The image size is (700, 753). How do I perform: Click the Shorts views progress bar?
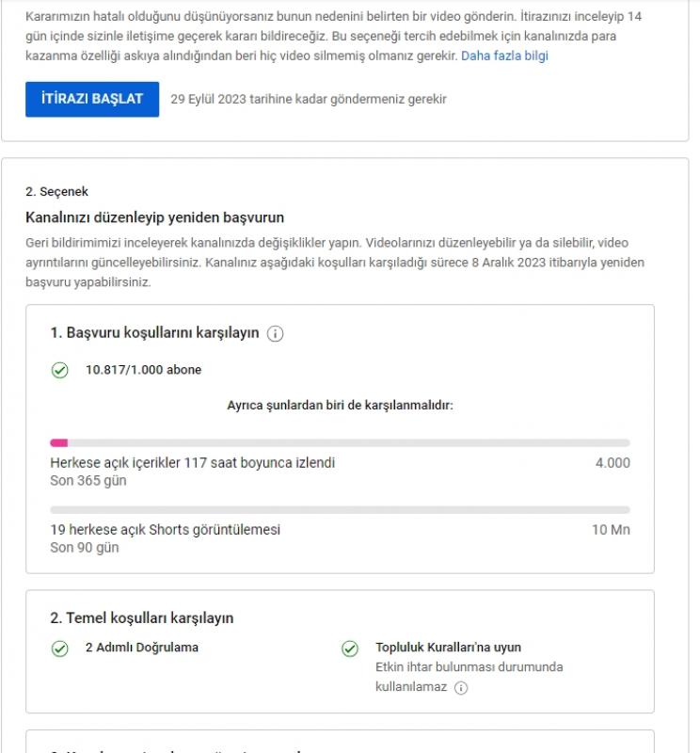[x=340, y=509]
